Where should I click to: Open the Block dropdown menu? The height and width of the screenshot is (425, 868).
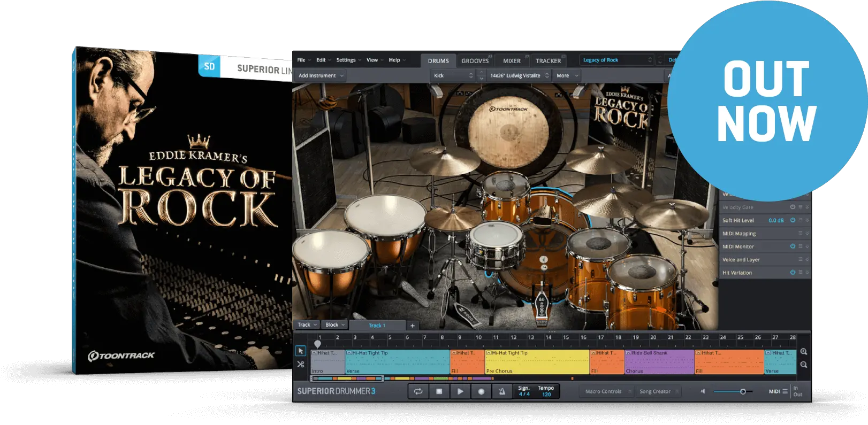(x=335, y=324)
